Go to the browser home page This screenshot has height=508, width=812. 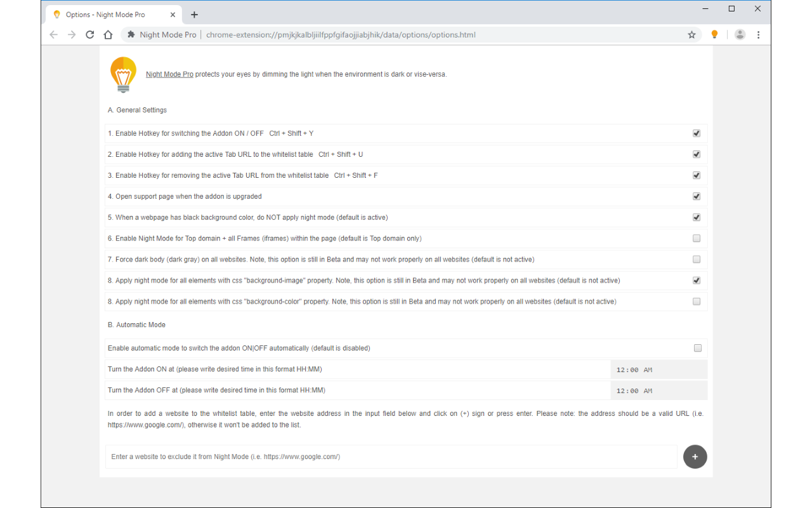point(108,35)
